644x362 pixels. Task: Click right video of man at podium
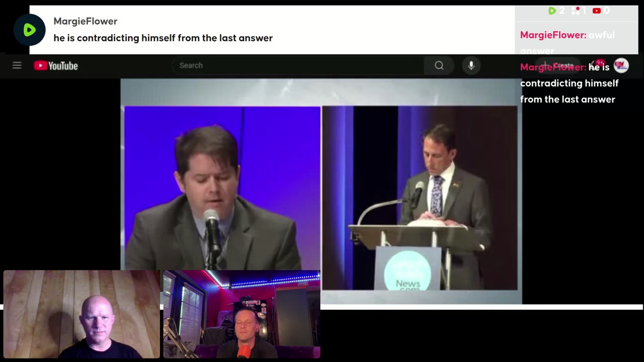[420, 198]
